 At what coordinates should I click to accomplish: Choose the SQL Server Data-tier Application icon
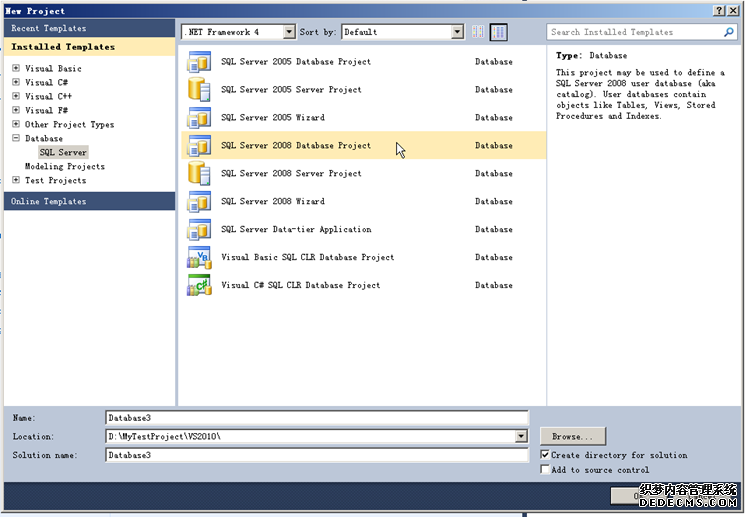[199, 230]
